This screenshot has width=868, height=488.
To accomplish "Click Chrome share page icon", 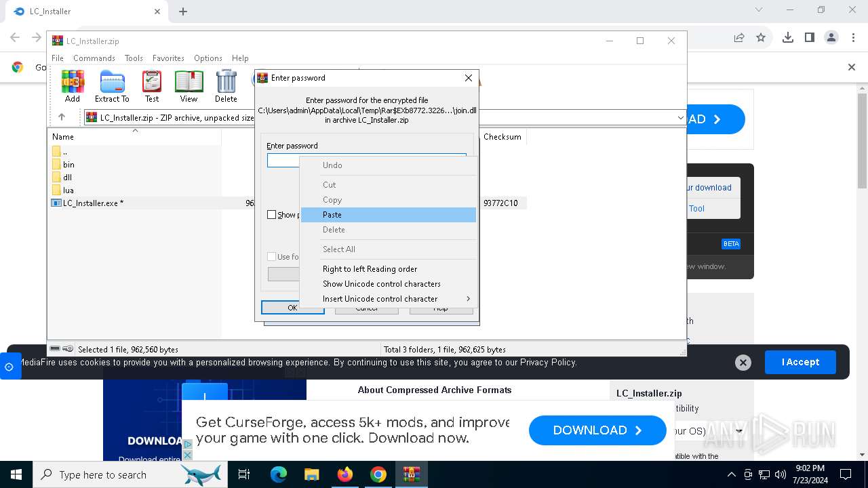I will (x=739, y=38).
